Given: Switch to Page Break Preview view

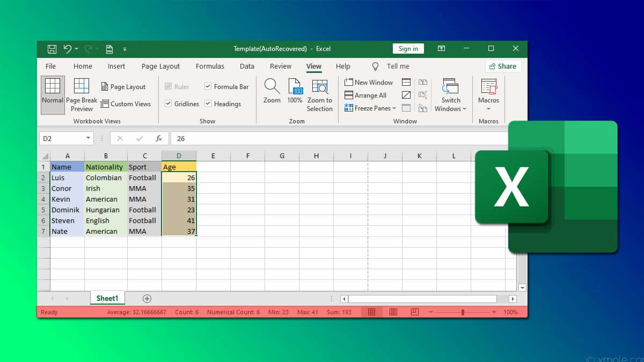Looking at the screenshot, I should click(81, 95).
